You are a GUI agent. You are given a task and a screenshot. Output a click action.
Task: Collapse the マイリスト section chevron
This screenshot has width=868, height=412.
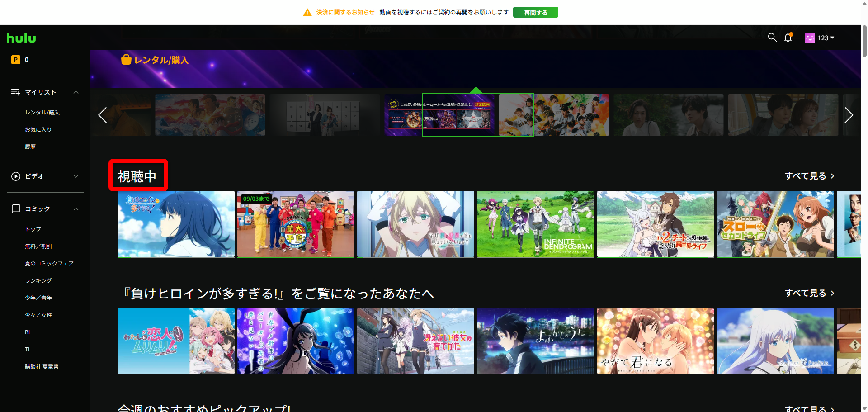pos(76,92)
